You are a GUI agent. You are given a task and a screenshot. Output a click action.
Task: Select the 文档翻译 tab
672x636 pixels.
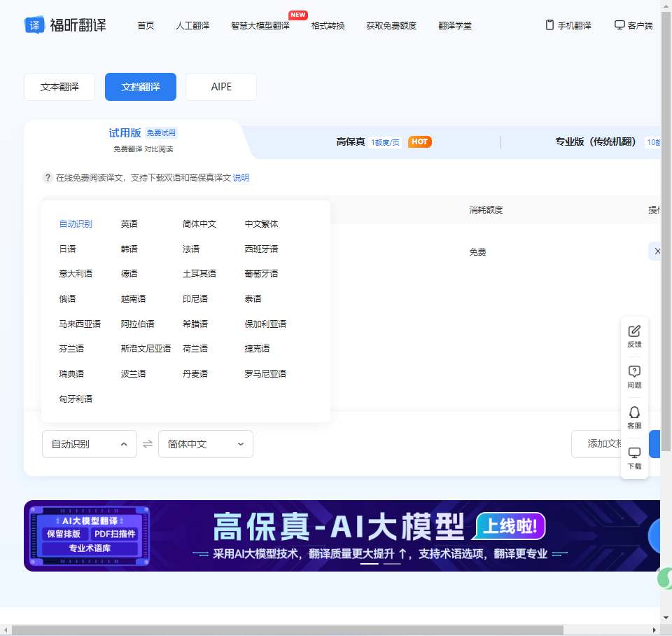coord(141,87)
